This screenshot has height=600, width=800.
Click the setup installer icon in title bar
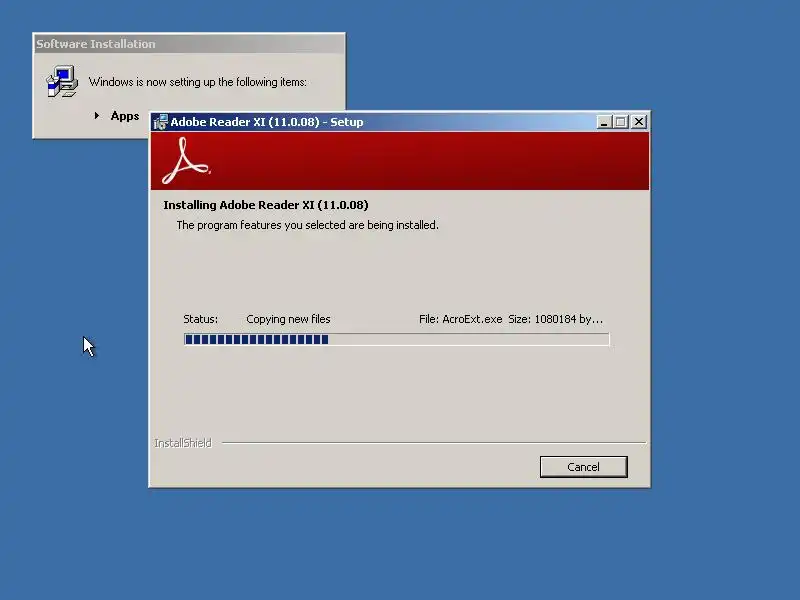(161, 122)
